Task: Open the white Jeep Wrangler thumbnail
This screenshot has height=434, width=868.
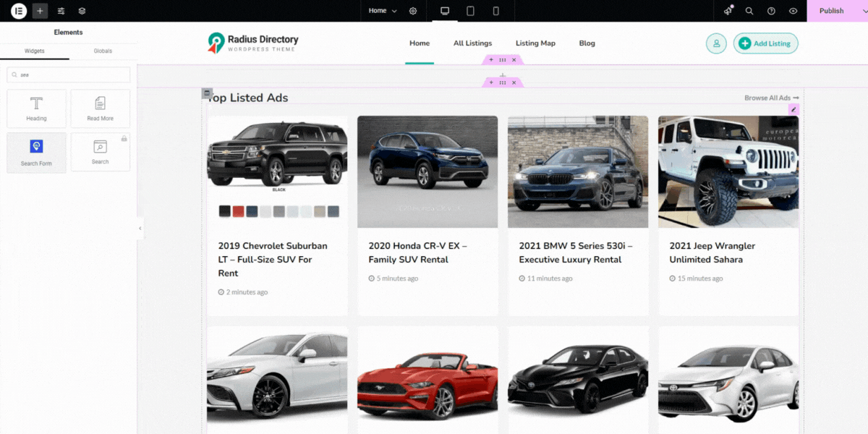Action: [728, 171]
